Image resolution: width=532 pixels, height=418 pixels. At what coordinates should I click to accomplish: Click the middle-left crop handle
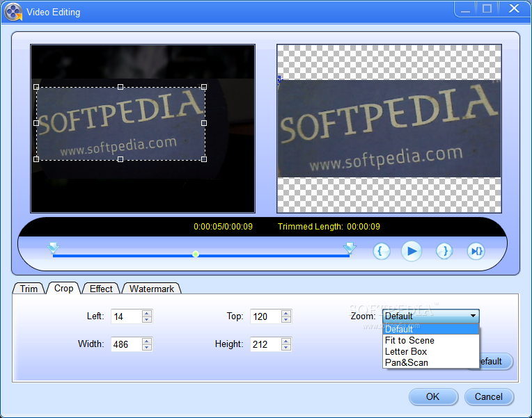(x=36, y=123)
